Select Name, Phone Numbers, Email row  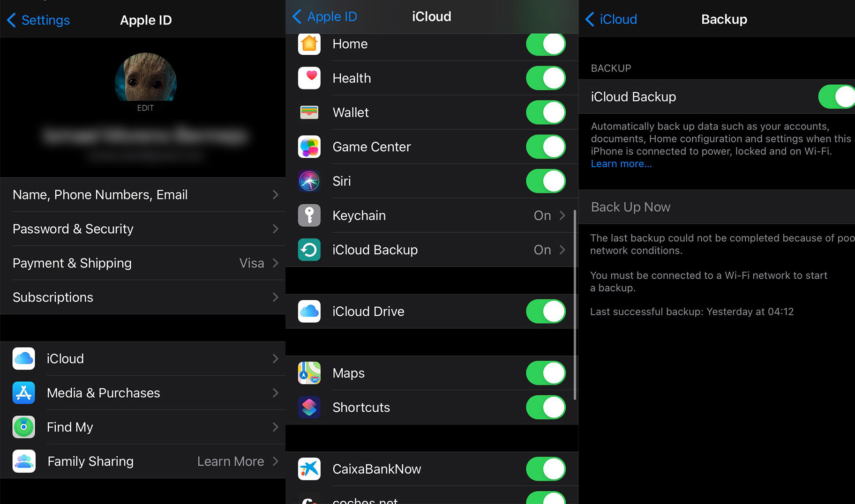(x=142, y=194)
